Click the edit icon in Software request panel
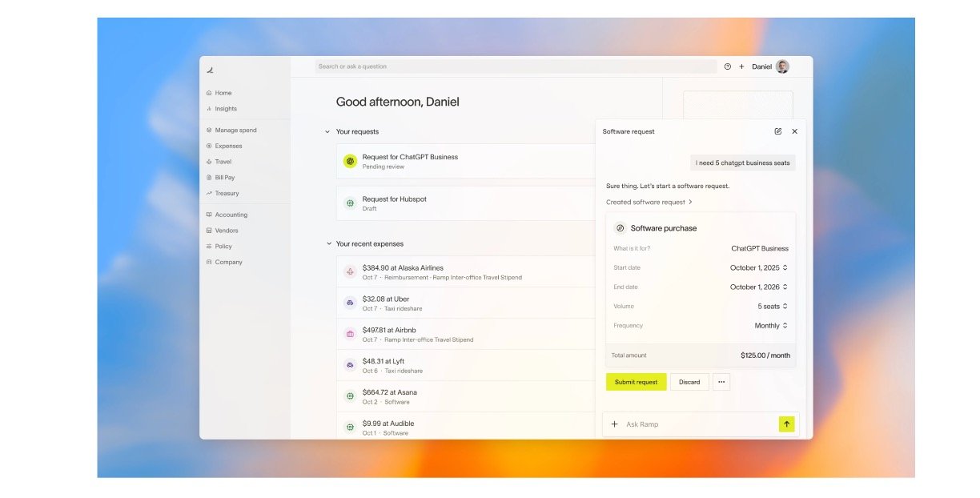 (777, 131)
